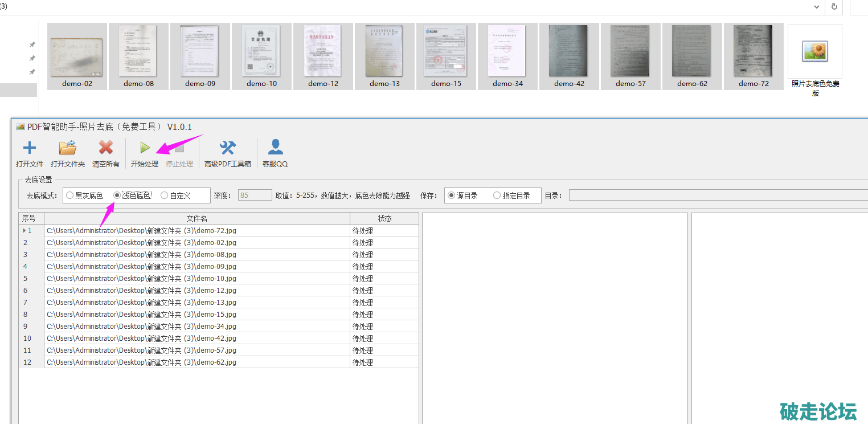The image size is (868, 424).
Task: Expand the address bar history dropdown
Action: (x=817, y=7)
